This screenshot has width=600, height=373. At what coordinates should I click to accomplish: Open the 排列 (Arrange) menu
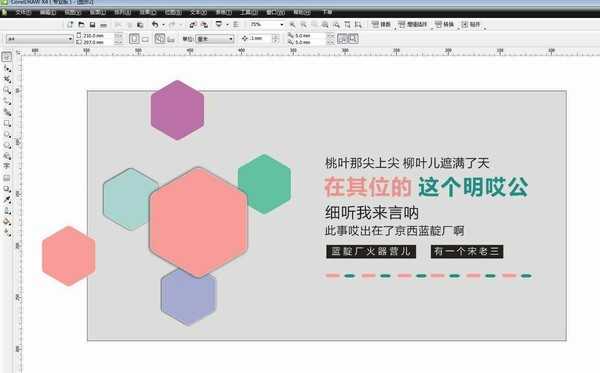pos(122,12)
